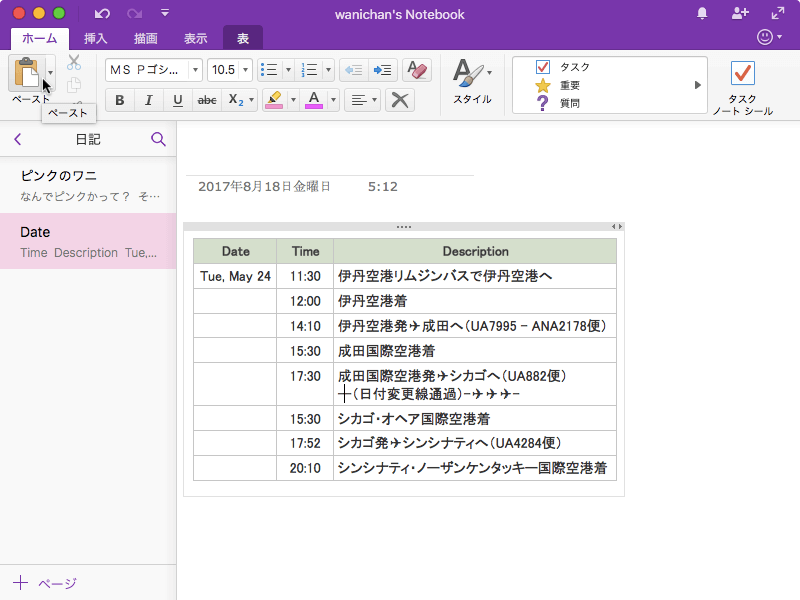Viewport: 800px width, 600px height.
Task: Open the font size dropdown
Action: (246, 70)
